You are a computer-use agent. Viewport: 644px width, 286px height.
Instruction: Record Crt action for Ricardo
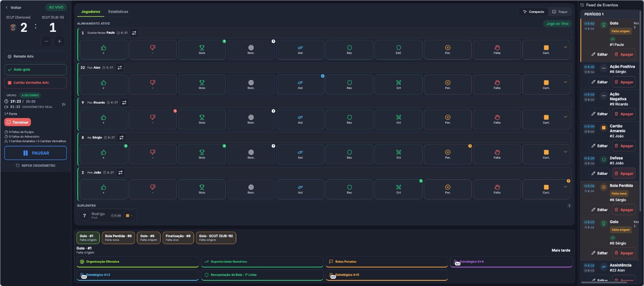398,119
